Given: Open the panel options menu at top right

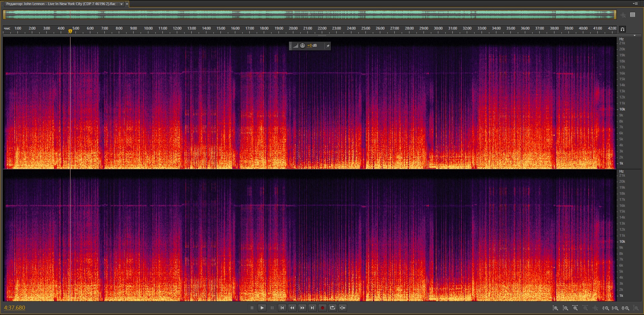Looking at the screenshot, I should tap(635, 4).
